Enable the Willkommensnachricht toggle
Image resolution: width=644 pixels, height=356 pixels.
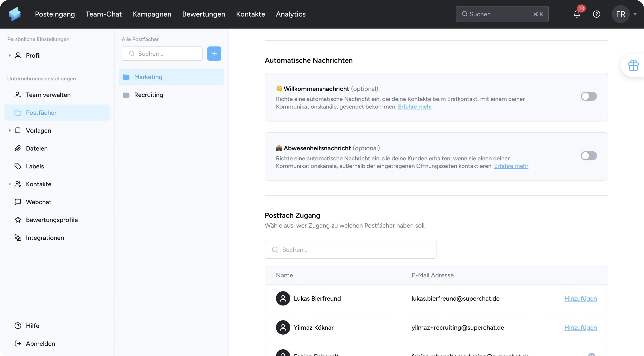(x=589, y=96)
